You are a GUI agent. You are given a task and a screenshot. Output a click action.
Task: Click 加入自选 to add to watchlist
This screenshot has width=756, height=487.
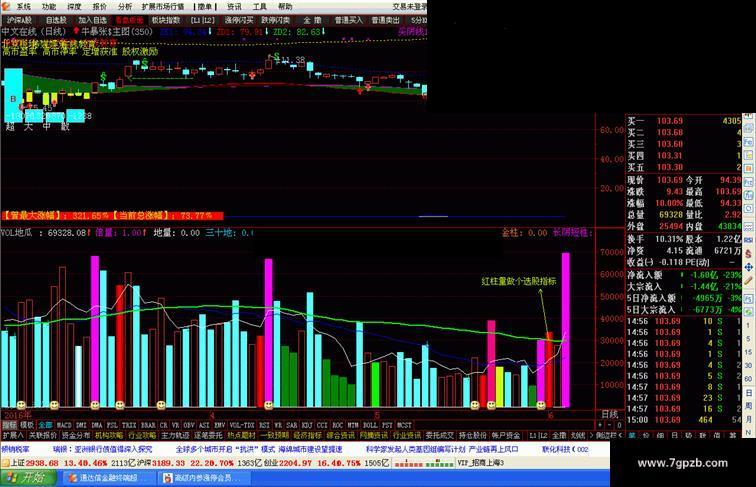[x=93, y=20]
